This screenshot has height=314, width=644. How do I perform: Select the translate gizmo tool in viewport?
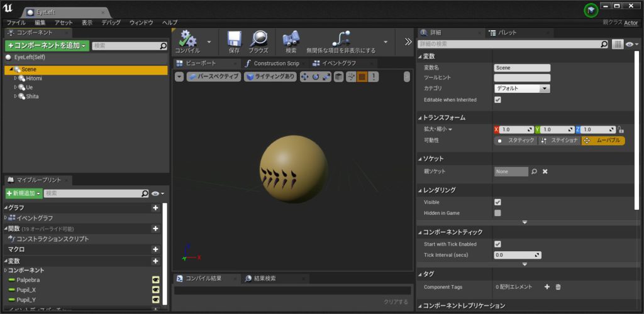click(305, 77)
